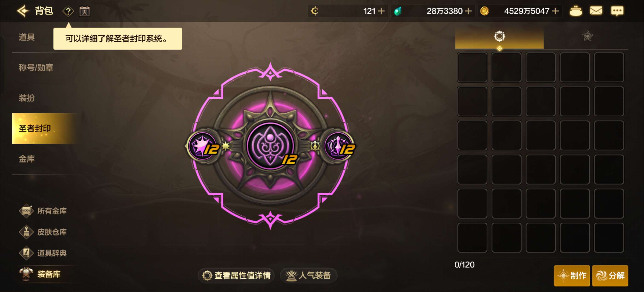This screenshot has width=644, height=292.
Task: Open the pouch icon in top bar
Action: coord(575,11)
